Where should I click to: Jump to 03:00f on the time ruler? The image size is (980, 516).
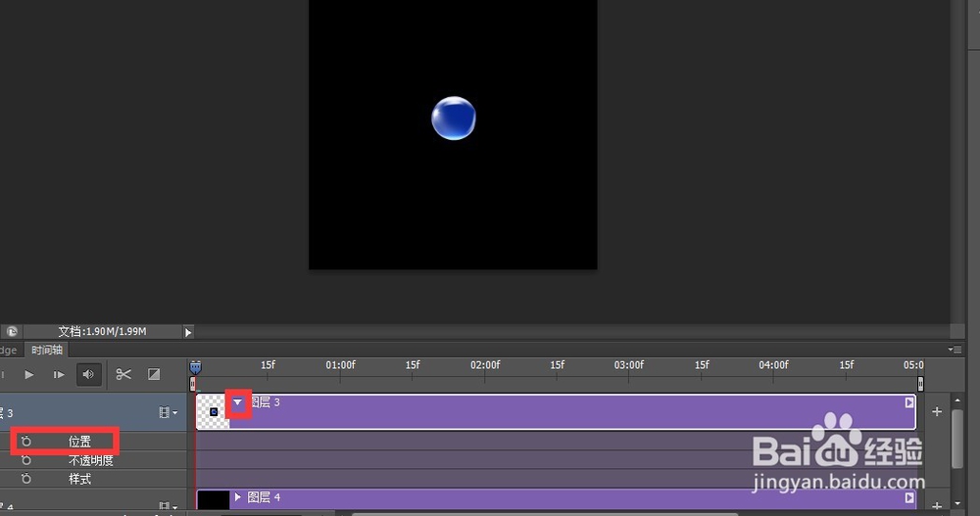tap(629, 365)
